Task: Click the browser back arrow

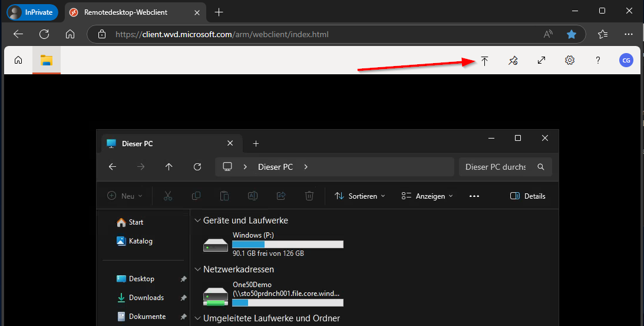Action: (x=18, y=35)
